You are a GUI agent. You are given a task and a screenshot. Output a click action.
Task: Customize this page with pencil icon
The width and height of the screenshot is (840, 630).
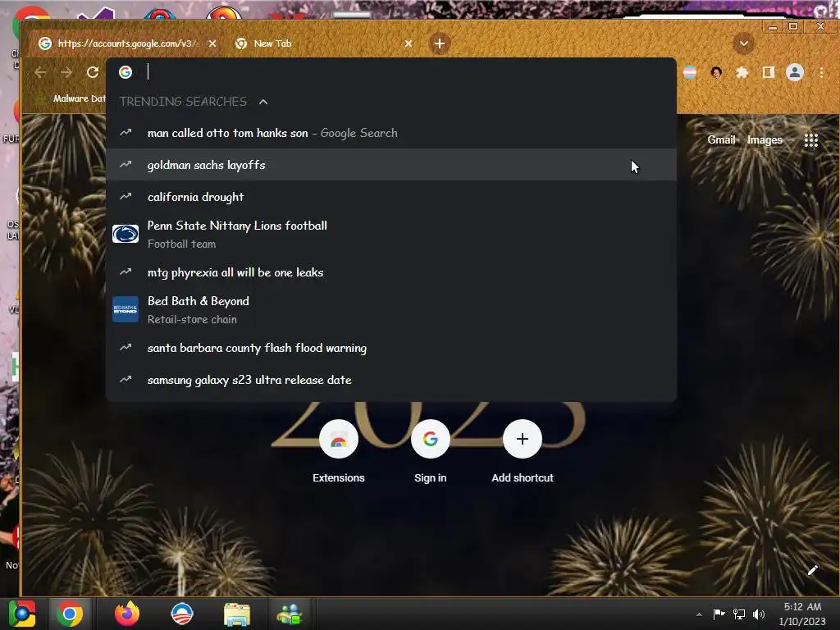[812, 570]
